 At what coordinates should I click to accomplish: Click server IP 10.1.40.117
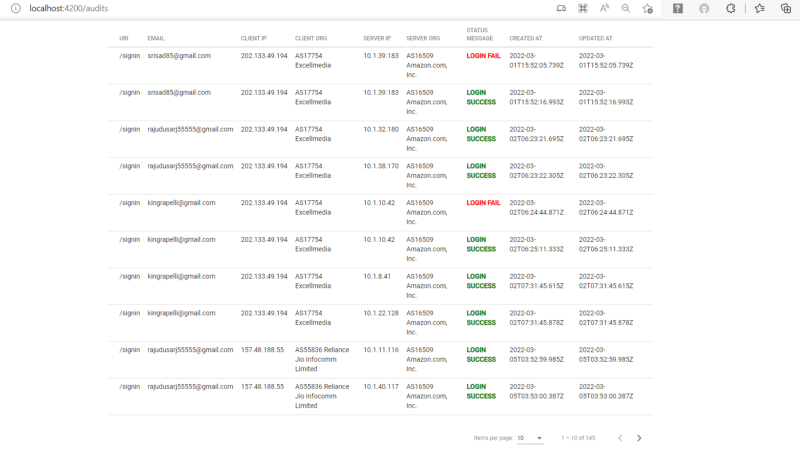pyautogui.click(x=381, y=386)
